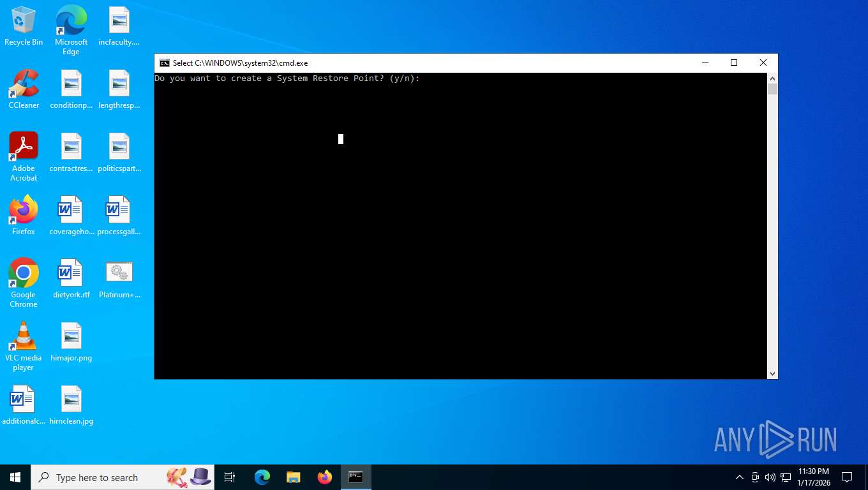This screenshot has width=868, height=490.
Task: Click the cmd.exe taskbar button
Action: [x=355, y=477]
